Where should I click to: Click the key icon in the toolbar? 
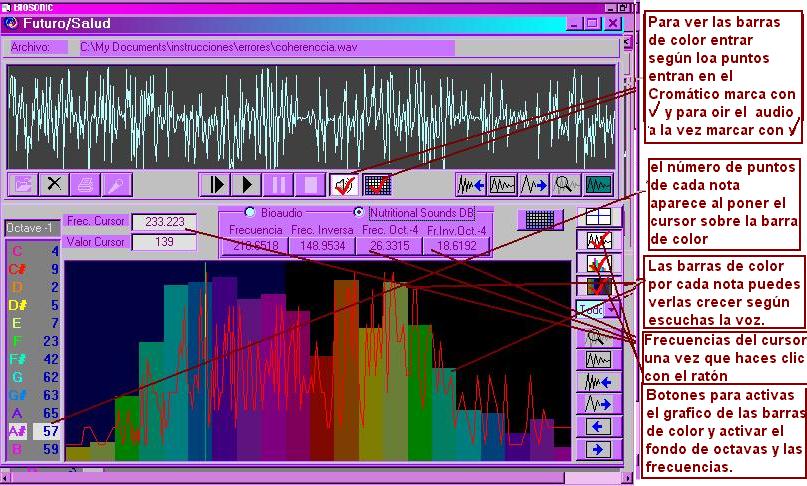point(117,185)
